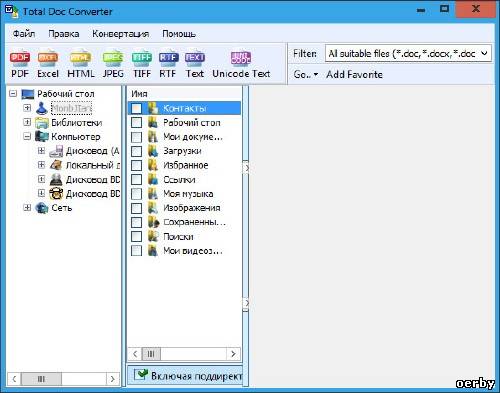Image resolution: width=500 pixels, height=393 pixels.
Task: Expand the Дисковод (A node
Action: 41,151
